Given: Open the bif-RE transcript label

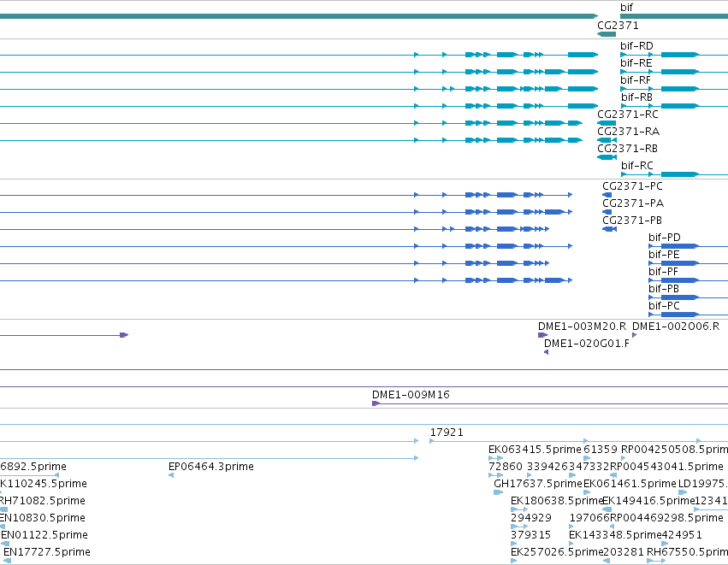Looking at the screenshot, I should (x=636, y=63).
